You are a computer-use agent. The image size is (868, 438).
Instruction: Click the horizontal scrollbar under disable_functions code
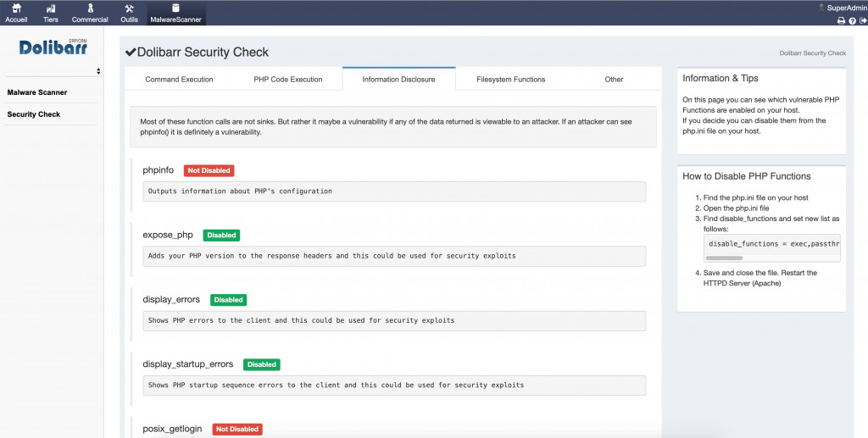pyautogui.click(x=724, y=258)
